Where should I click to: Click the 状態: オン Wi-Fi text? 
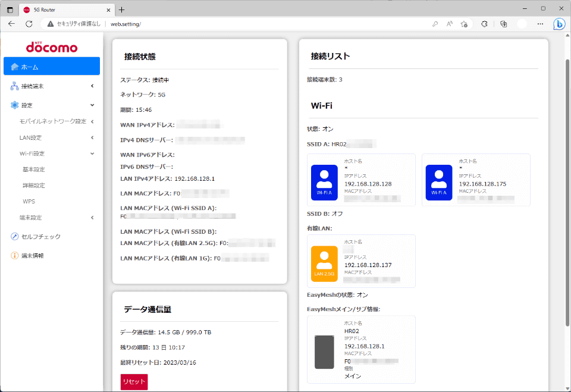tap(320, 129)
